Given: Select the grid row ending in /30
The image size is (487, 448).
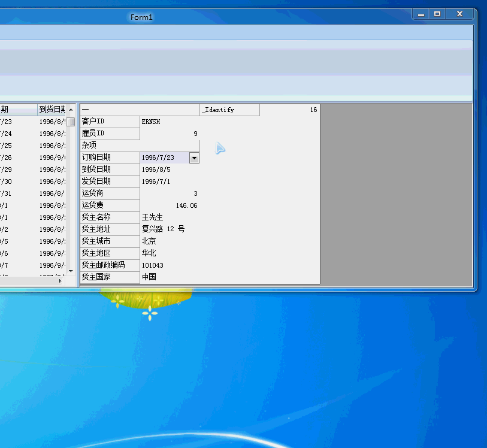Looking at the screenshot, I should click(x=32, y=181).
